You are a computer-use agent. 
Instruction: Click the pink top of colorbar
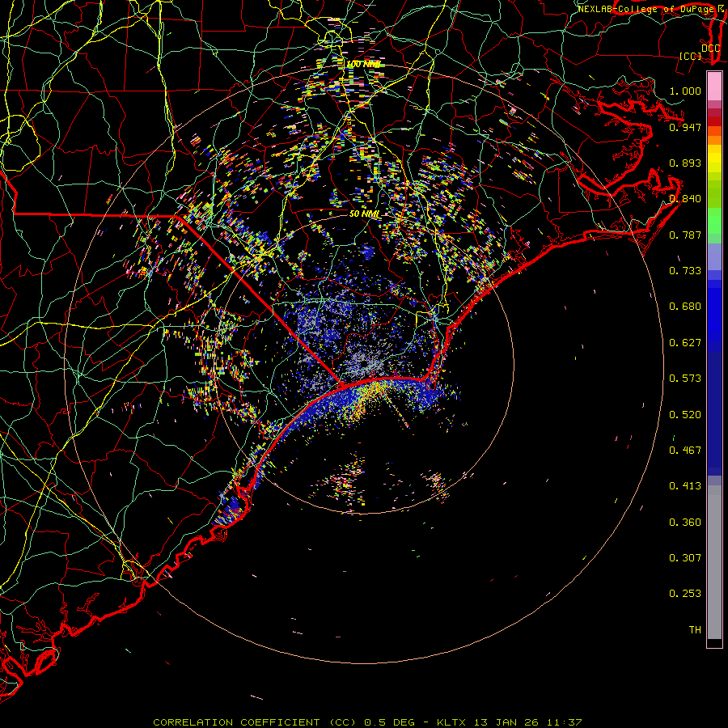(714, 86)
